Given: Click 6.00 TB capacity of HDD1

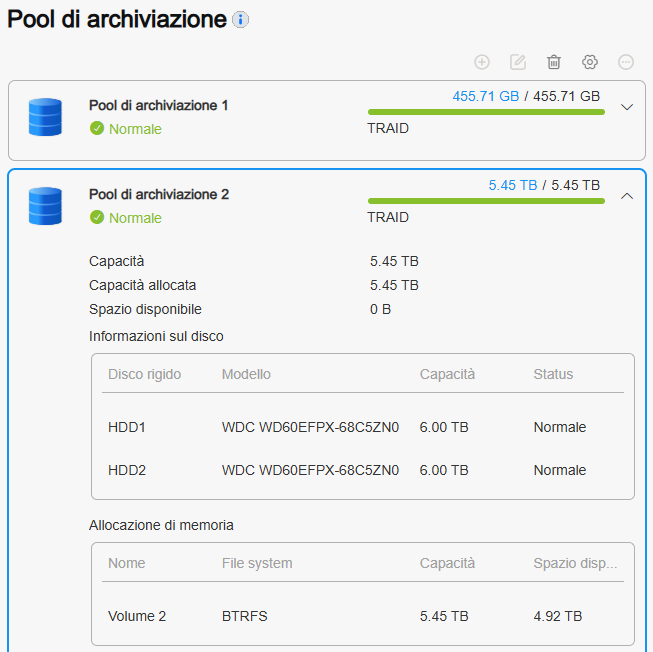Looking at the screenshot, I should (x=444, y=427).
